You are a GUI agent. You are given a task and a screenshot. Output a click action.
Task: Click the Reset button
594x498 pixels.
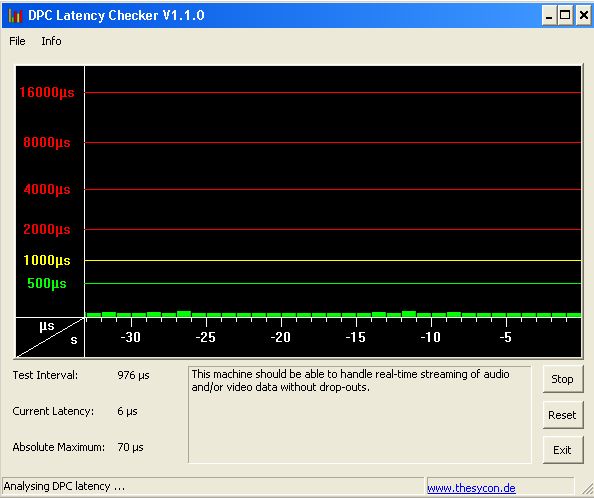563,415
